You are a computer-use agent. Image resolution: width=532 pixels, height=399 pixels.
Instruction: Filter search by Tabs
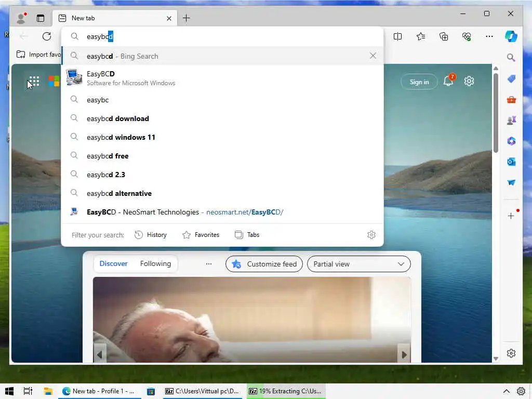click(x=247, y=235)
